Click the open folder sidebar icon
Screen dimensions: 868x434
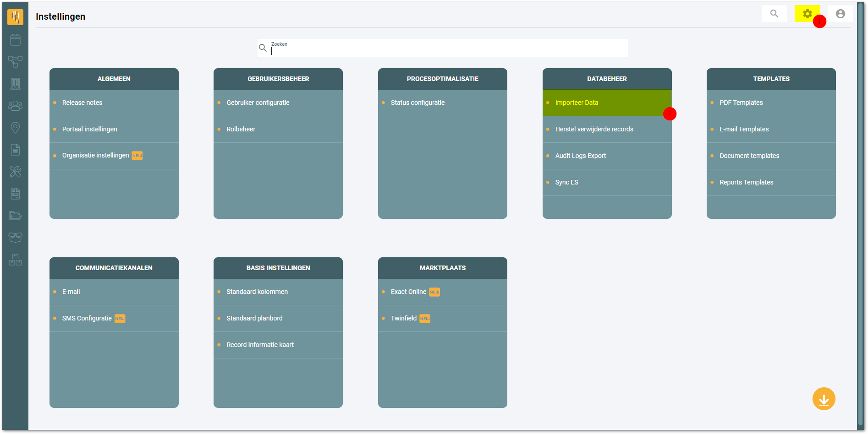click(15, 216)
